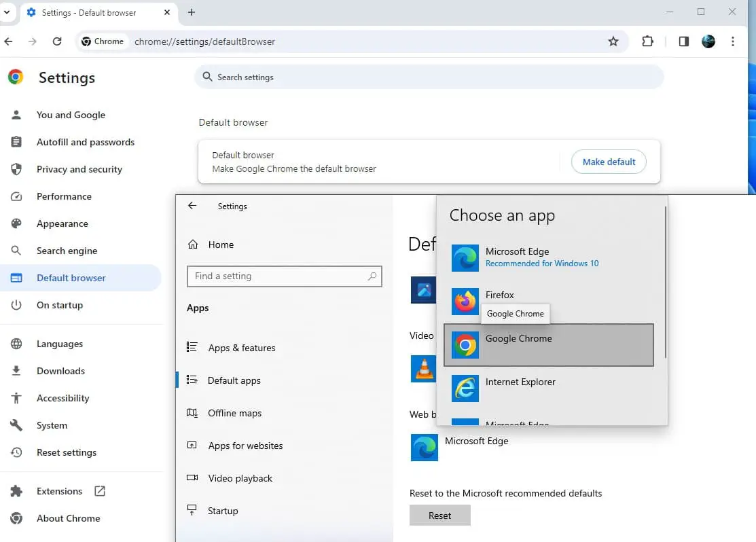Screen dimensions: 756x542
Task: Open Chrome's three-dot menu
Action: (x=733, y=41)
